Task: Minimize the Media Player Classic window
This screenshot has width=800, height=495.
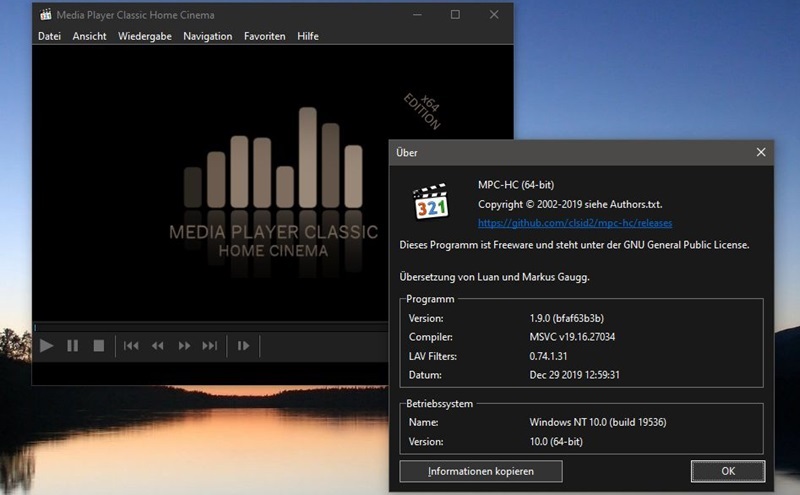Action: tap(417, 15)
